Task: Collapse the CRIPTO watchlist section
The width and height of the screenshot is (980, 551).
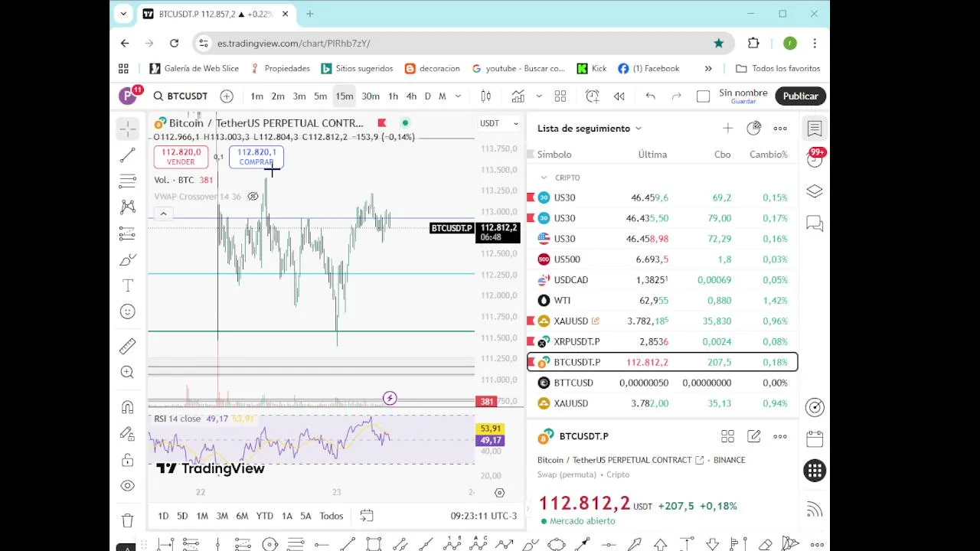Action: pyautogui.click(x=544, y=178)
